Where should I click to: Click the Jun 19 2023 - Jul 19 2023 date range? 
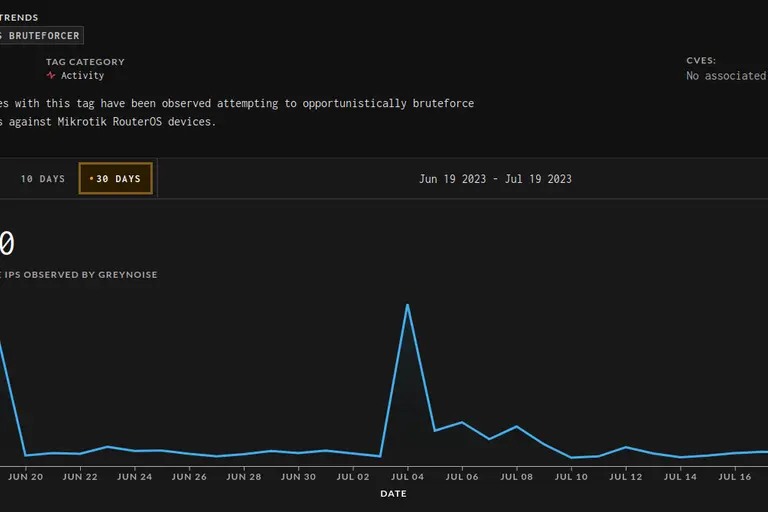point(495,179)
